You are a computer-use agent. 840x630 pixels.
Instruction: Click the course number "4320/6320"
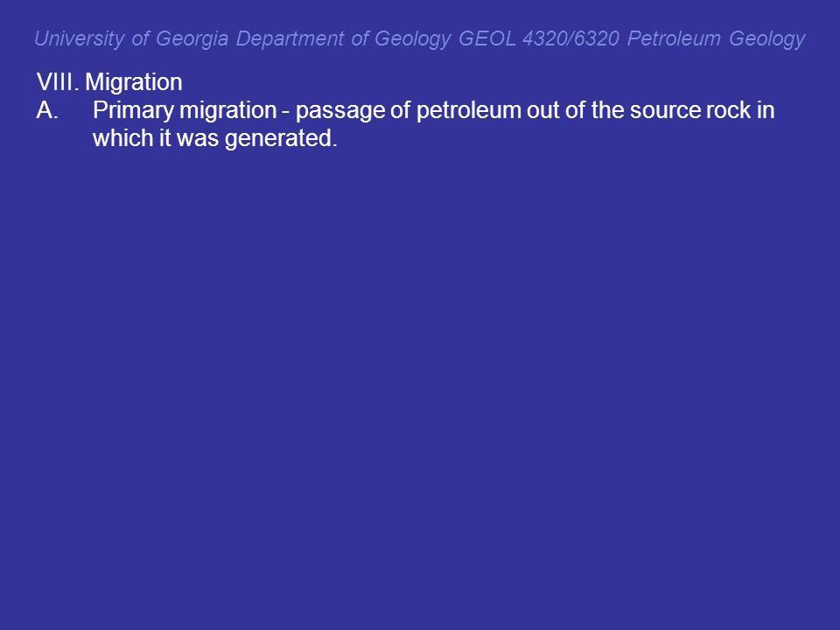pyautogui.click(x=570, y=39)
